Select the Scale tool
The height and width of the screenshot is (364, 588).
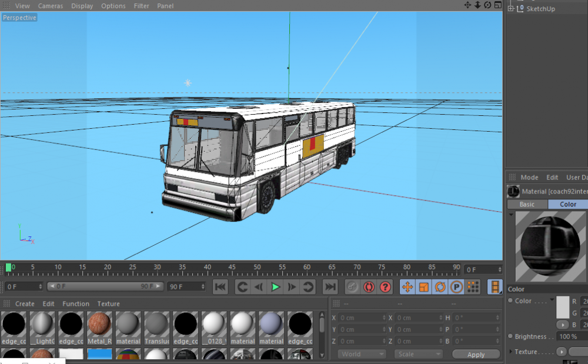[425, 286]
